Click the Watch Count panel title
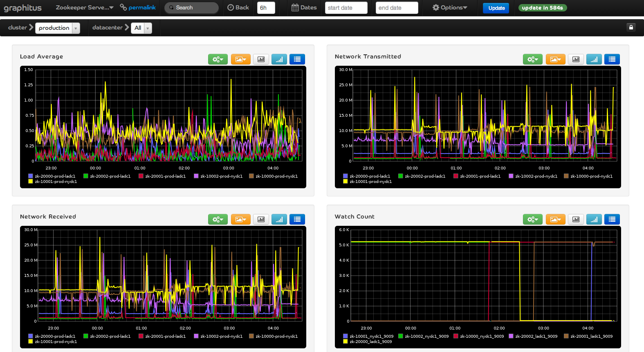This screenshot has width=644, height=352. pos(355,216)
